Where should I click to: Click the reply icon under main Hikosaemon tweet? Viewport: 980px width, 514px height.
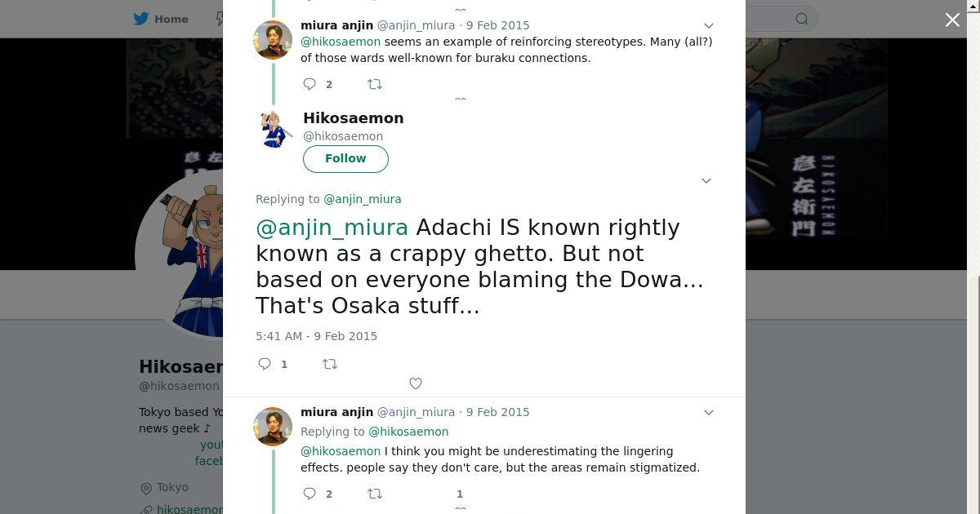pyautogui.click(x=265, y=364)
